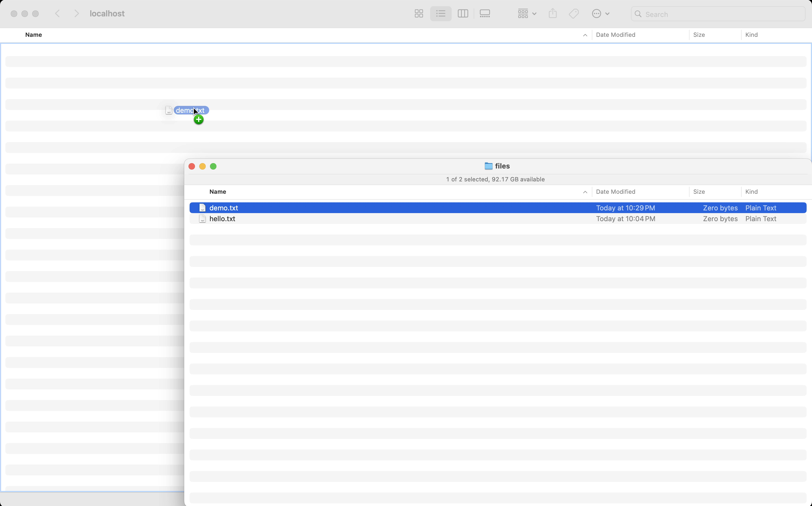Click the hello.txt document icon
The width and height of the screenshot is (812, 506).
203,219
